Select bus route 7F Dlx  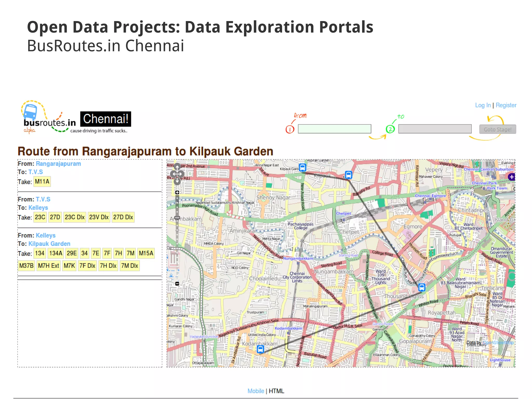pos(87,266)
